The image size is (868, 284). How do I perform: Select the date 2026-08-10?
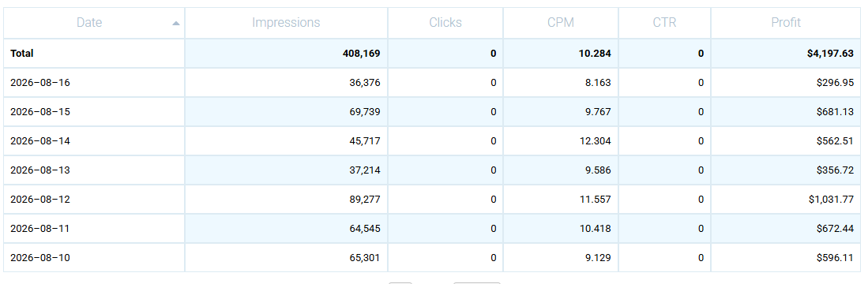point(40,257)
